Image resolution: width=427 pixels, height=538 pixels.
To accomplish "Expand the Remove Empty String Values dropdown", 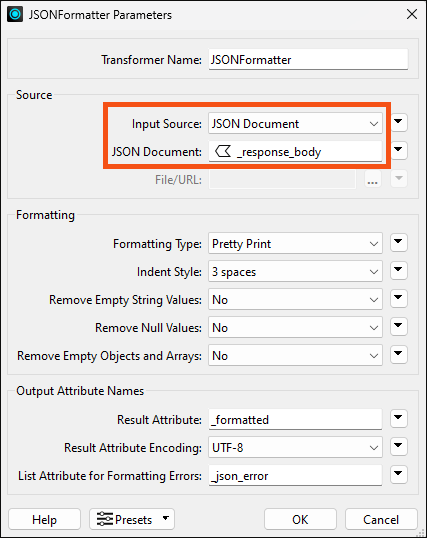I will pyautogui.click(x=295, y=300).
